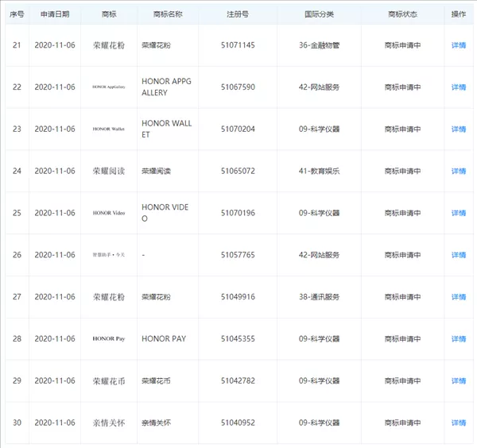This screenshot has height=448, width=477.
Task: Open 详情 link for 荣耀花币 row
Action: pos(459,380)
